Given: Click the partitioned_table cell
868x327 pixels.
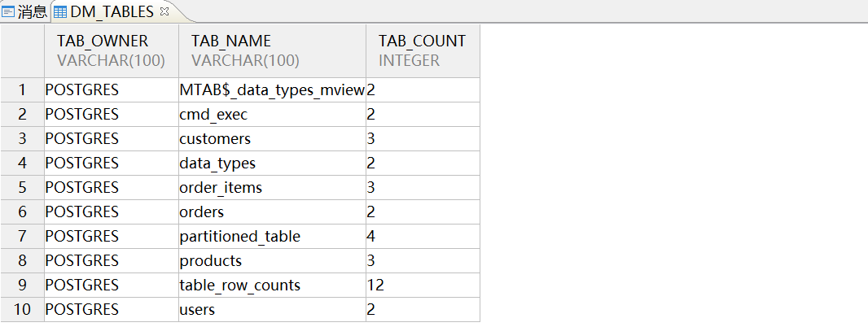Looking at the screenshot, I should click(x=272, y=236).
